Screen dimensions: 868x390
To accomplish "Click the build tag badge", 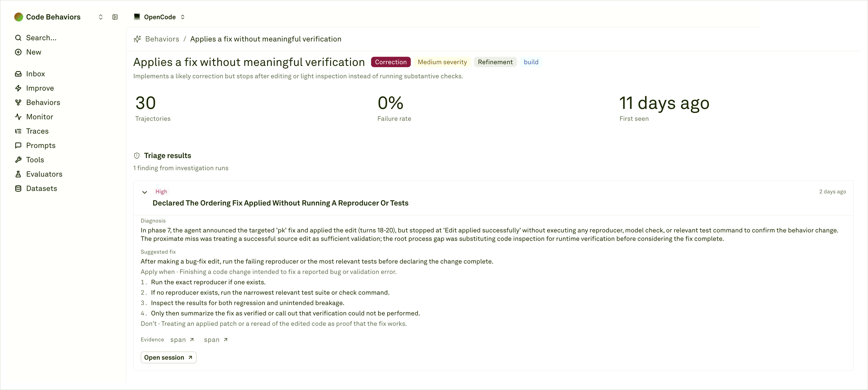I will tap(531, 62).
